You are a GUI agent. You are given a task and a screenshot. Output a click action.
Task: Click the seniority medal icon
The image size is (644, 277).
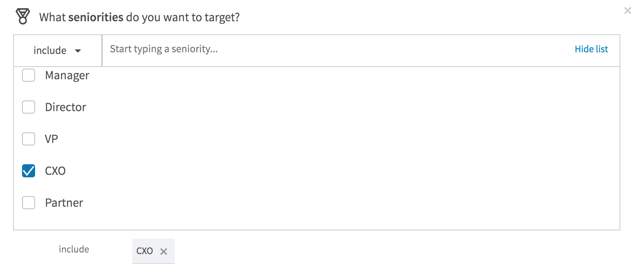coord(22,16)
